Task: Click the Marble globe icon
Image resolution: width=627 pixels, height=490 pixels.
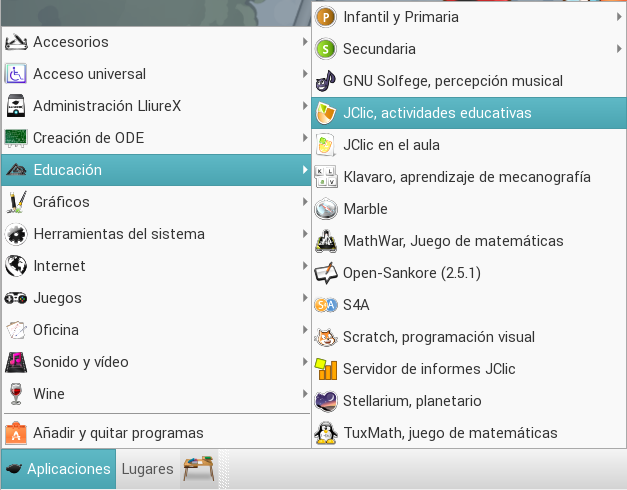Action: point(326,209)
